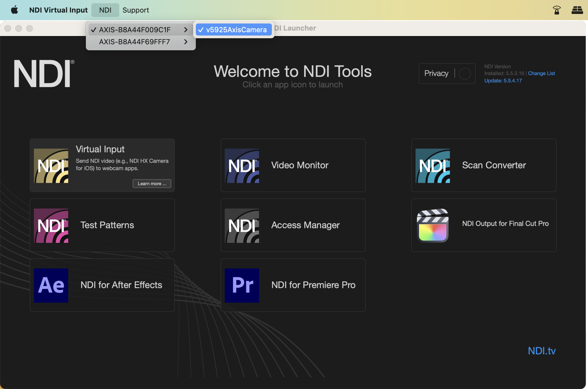The height and width of the screenshot is (389, 588).
Task: Expand the AXIS-B8A44F69FFF7 submenu arrow
Action: pyautogui.click(x=186, y=42)
